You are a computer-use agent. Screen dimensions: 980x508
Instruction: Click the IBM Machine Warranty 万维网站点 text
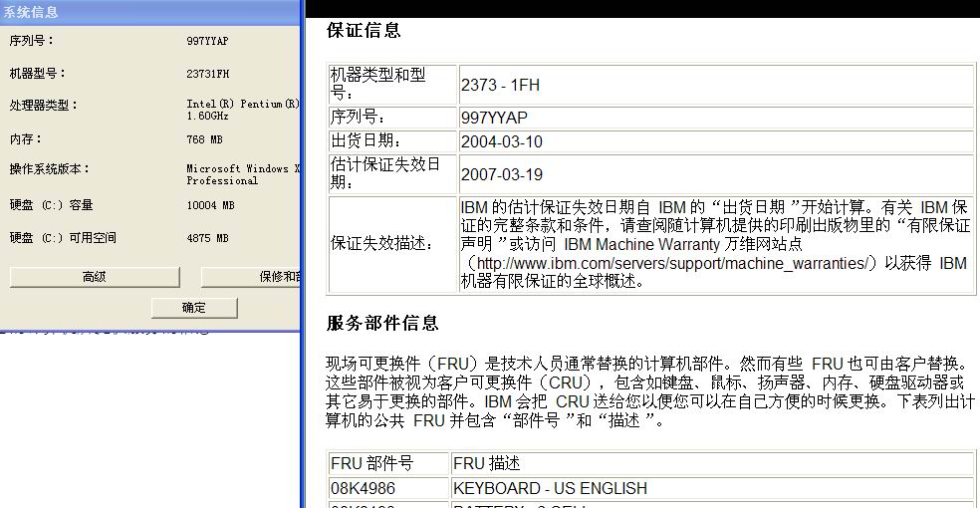tap(683, 244)
